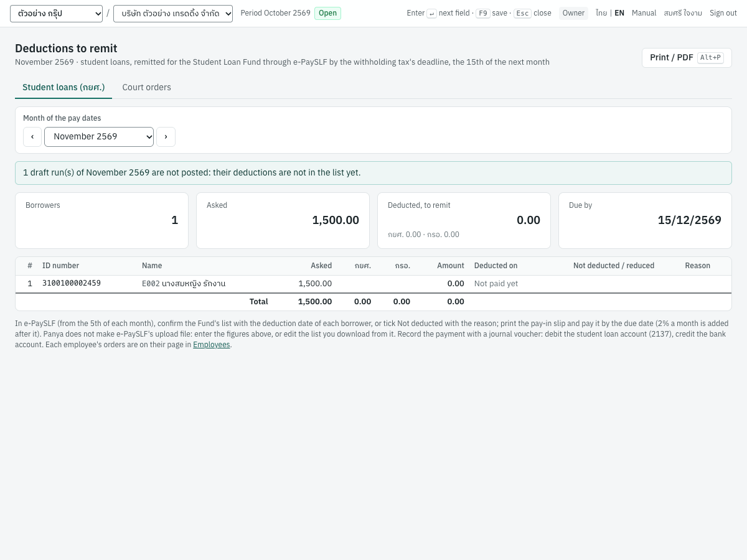This screenshot has height=560, width=747.
Task: Switch language to ไทย
Action: click(x=601, y=13)
